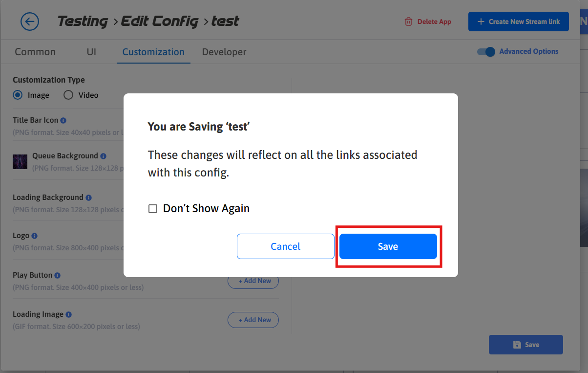Viewport: 588px width, 373px height.
Task: Select the Video customization type
Action: (68, 95)
